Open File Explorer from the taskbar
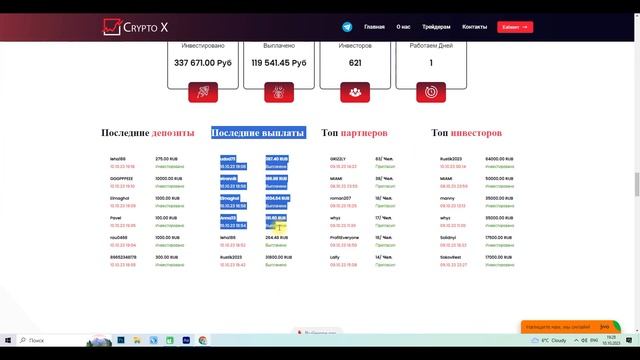The image size is (640, 360). (x=137, y=340)
